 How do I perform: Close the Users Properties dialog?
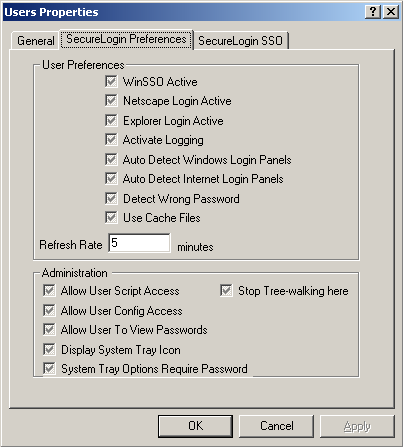[x=391, y=12]
